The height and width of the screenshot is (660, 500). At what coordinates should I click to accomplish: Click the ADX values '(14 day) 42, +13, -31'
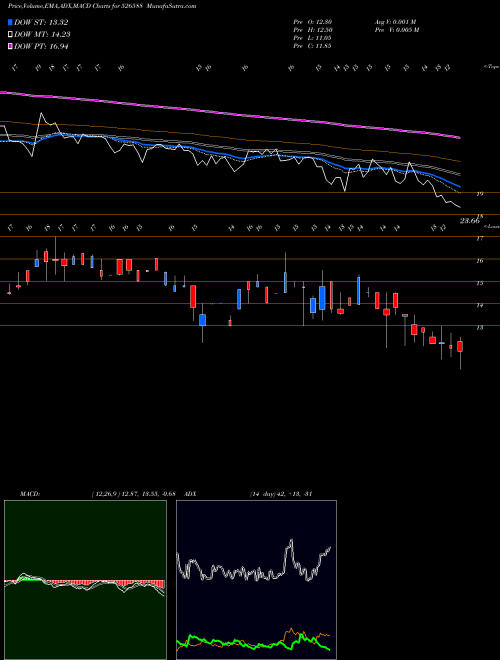pos(281,493)
